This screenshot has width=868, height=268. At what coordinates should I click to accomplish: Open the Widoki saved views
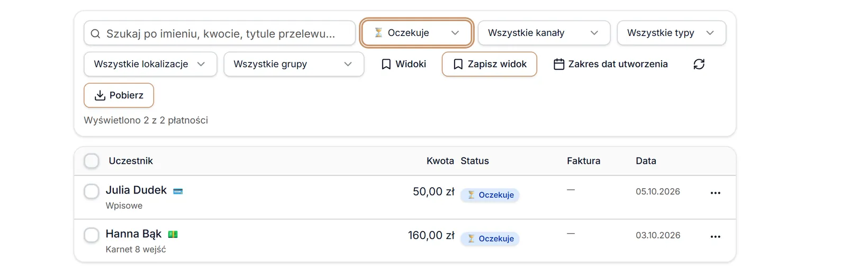[x=404, y=64]
